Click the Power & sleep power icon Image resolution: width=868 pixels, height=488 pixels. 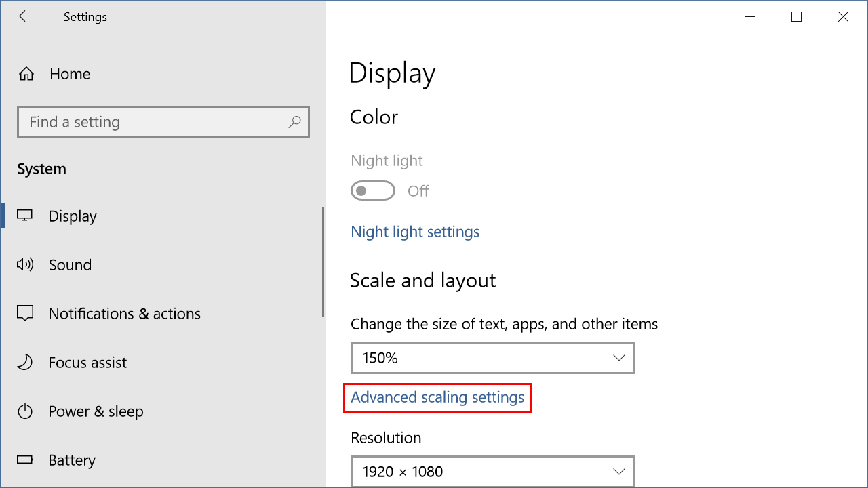[25, 411]
